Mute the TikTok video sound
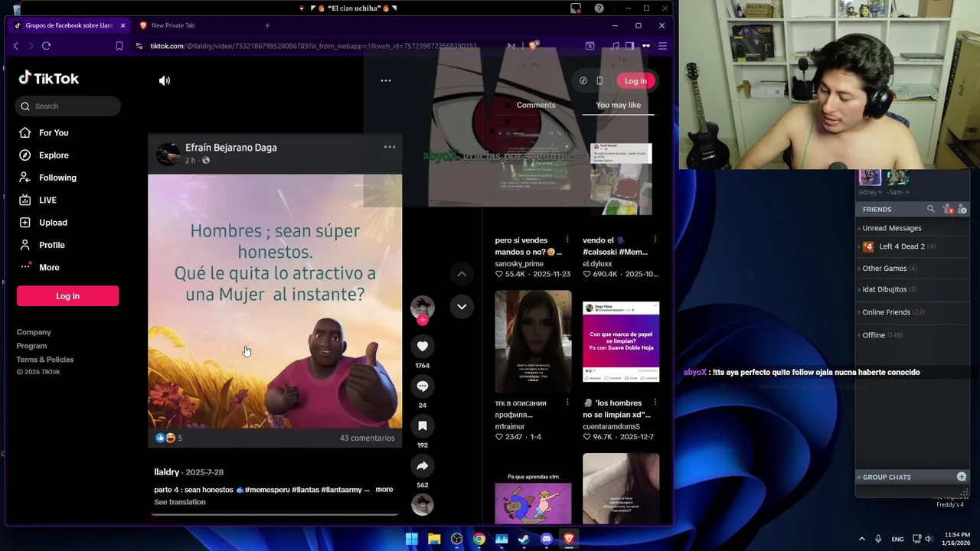This screenshot has width=980, height=551. [165, 80]
